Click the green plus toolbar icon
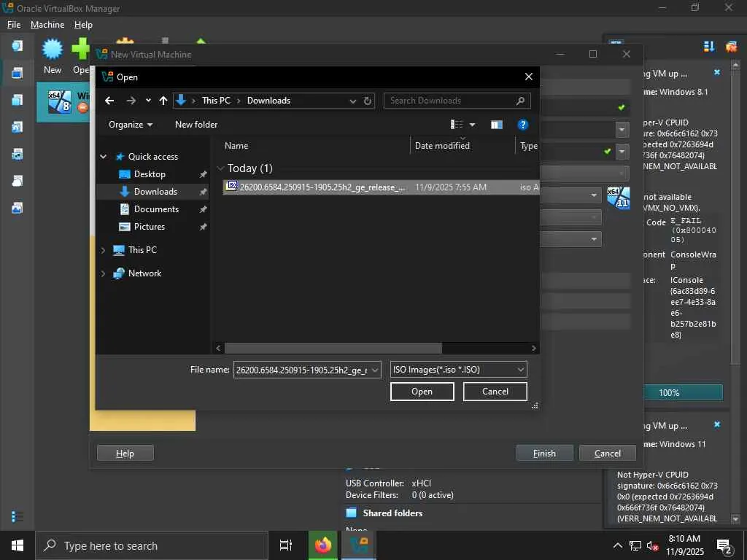 point(80,49)
